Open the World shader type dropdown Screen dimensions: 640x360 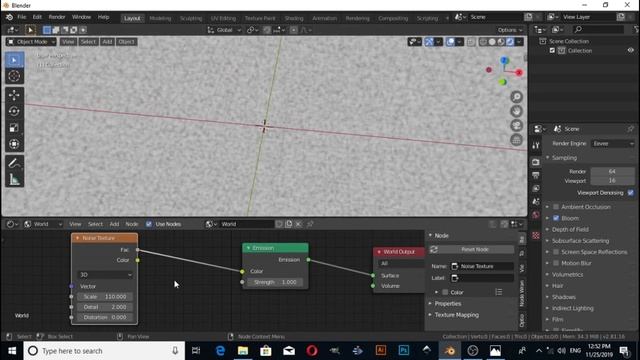[x=43, y=224]
